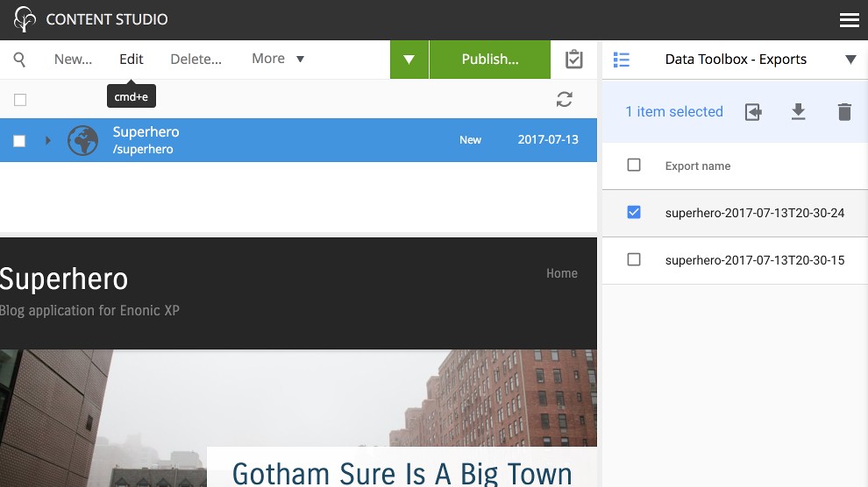
Task: Click the 1 item selected label
Action: [x=674, y=111]
